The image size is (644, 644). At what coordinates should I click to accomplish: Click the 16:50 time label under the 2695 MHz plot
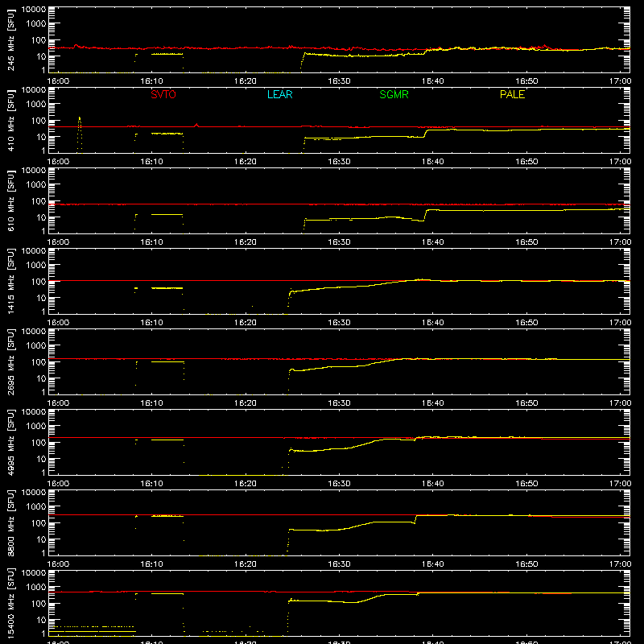(x=526, y=403)
